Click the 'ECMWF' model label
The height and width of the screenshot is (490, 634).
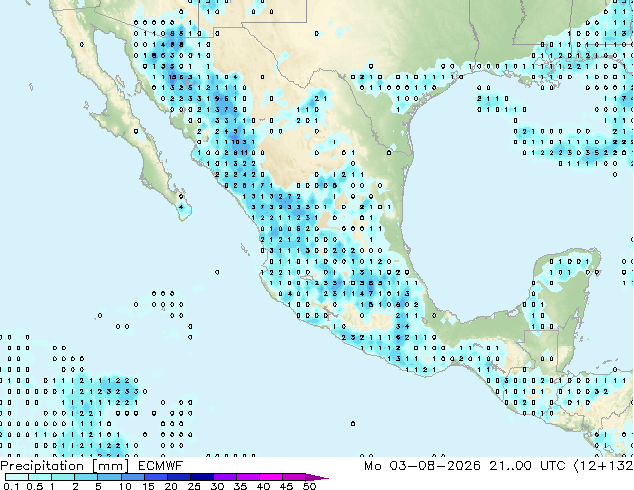161,466
